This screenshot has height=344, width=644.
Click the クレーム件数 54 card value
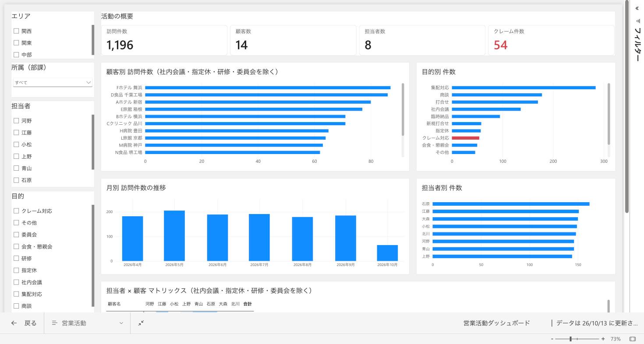click(501, 45)
